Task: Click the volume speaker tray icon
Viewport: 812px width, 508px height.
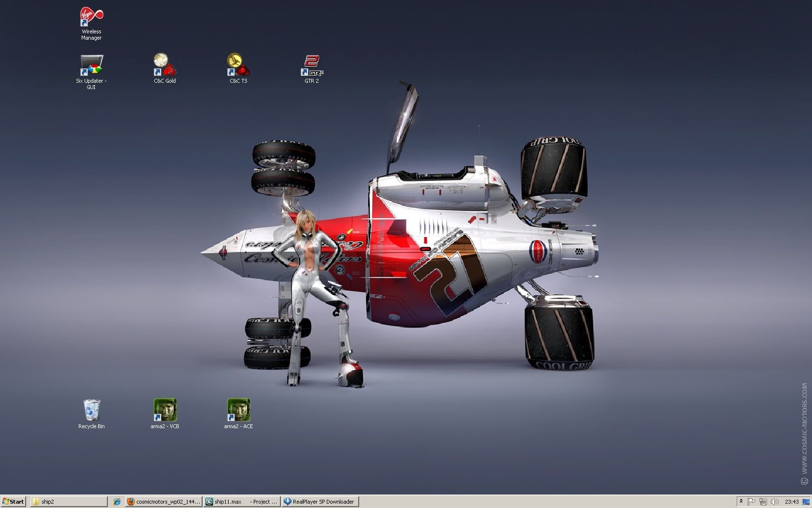Action: (x=774, y=502)
